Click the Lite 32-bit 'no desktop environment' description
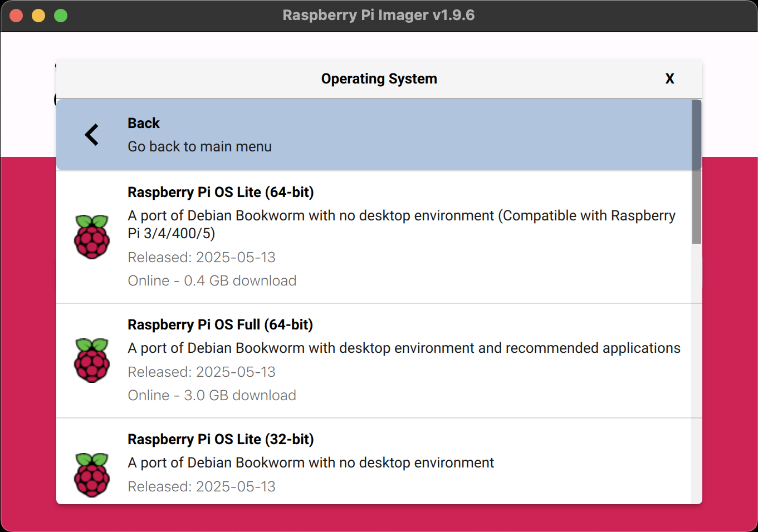Screen dimensions: 758x532 311,463
